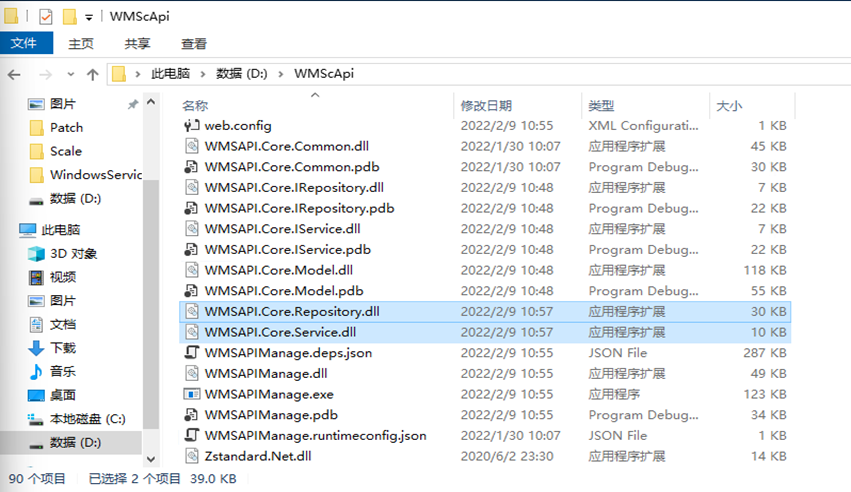Select the Patch folder in quick access

(66, 127)
